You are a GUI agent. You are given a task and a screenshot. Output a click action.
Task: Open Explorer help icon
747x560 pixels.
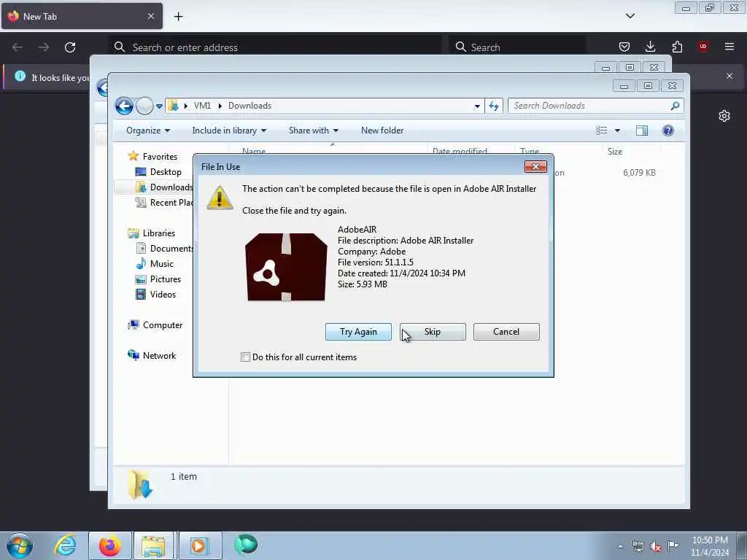point(668,131)
